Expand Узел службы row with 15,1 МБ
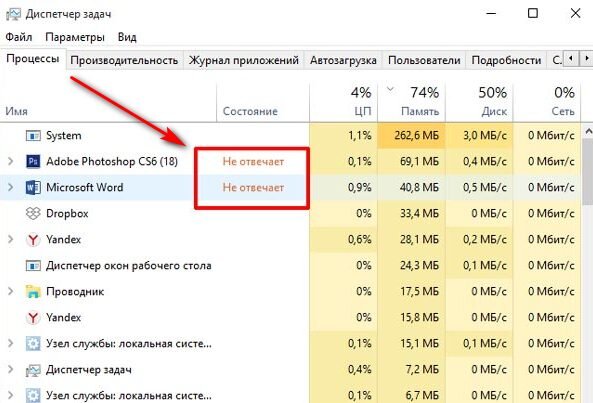The height and width of the screenshot is (403, 593). [x=11, y=343]
